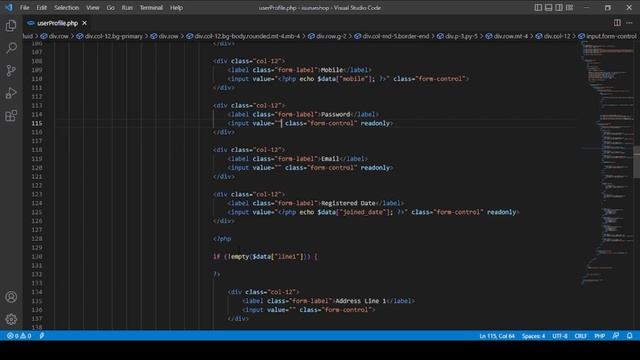640x360 pixels.
Task: Click Address Line 1 label text
Action: click(361, 301)
